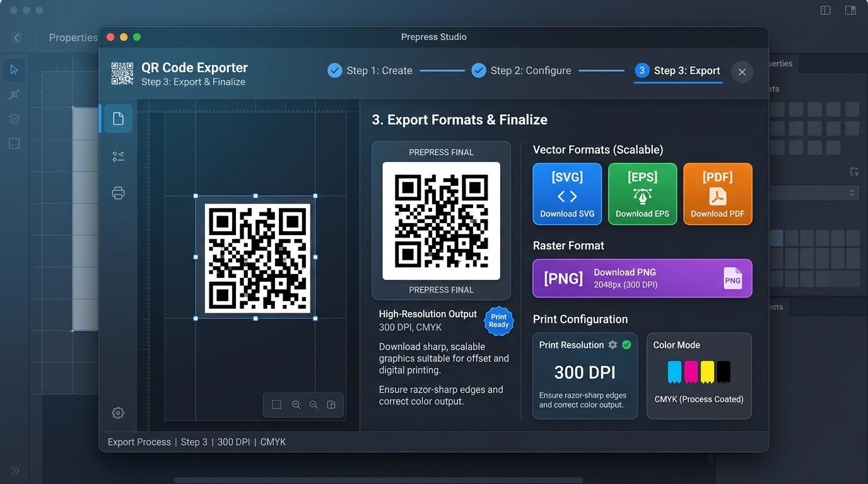Go back using the chevron beside Properties
This screenshot has height=484, width=868.
(17, 38)
